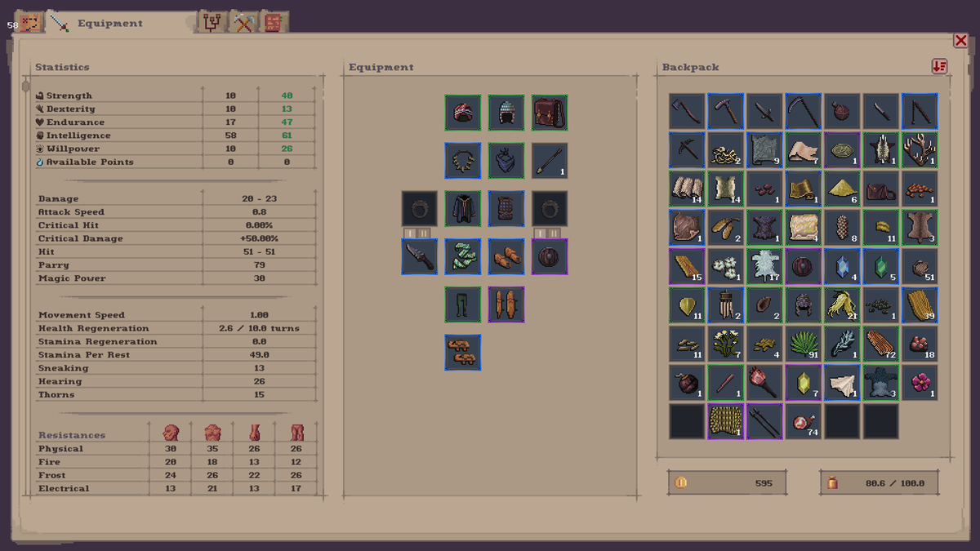
Task: Click the Intelligence stat row
Action: [175, 136]
